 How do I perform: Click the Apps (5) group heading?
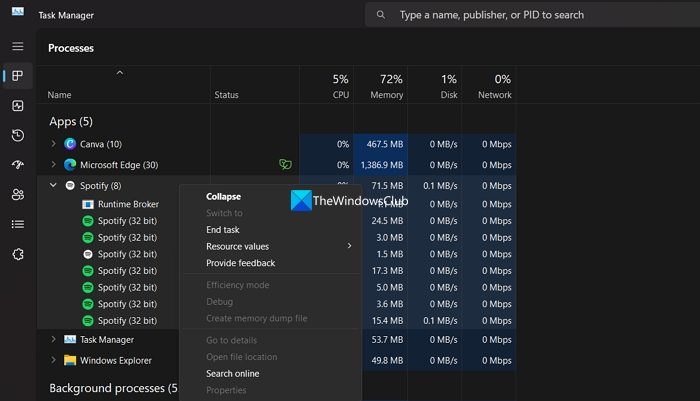point(71,121)
